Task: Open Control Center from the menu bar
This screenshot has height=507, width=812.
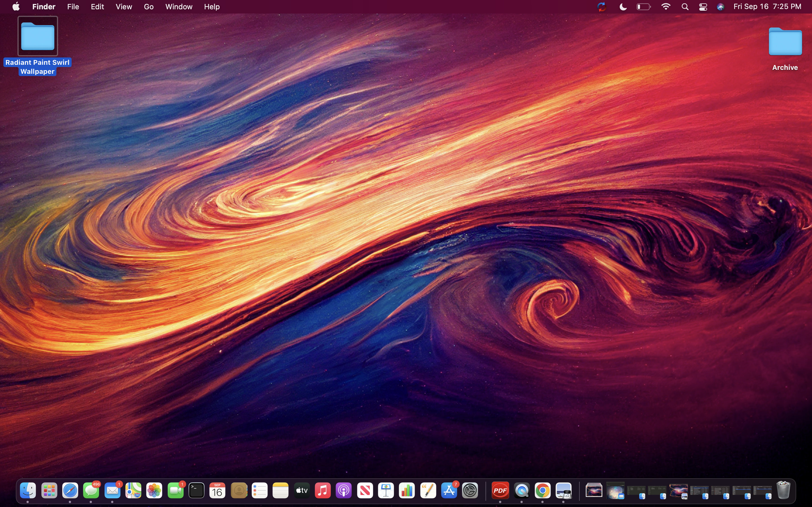Action: [x=703, y=6]
